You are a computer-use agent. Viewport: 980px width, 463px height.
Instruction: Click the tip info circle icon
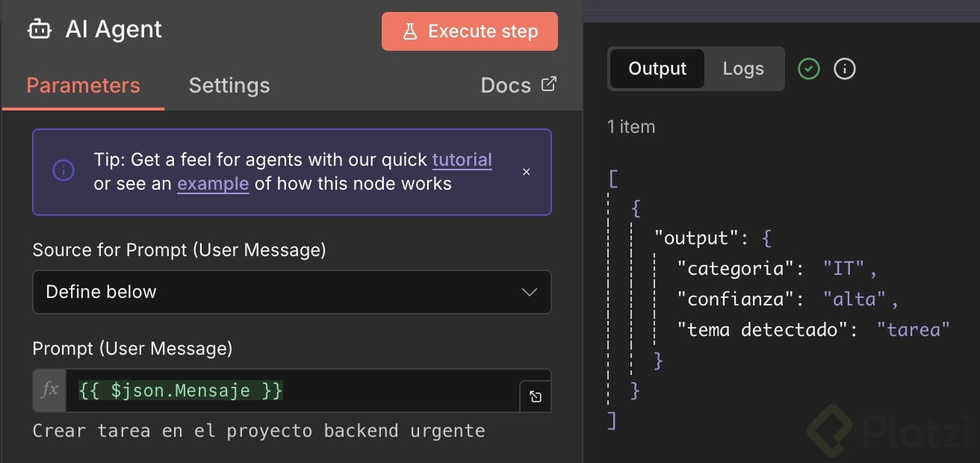tap(63, 171)
